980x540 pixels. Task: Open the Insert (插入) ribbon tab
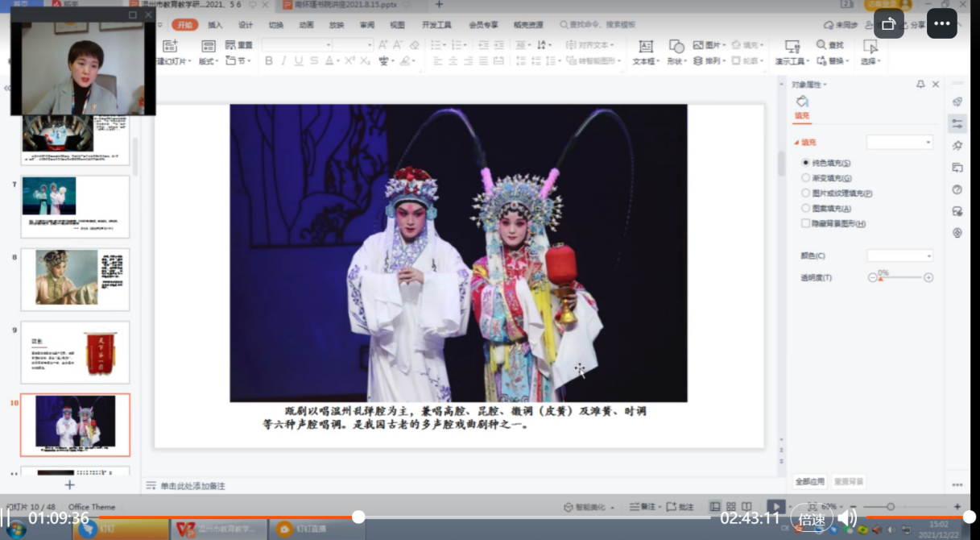point(215,25)
